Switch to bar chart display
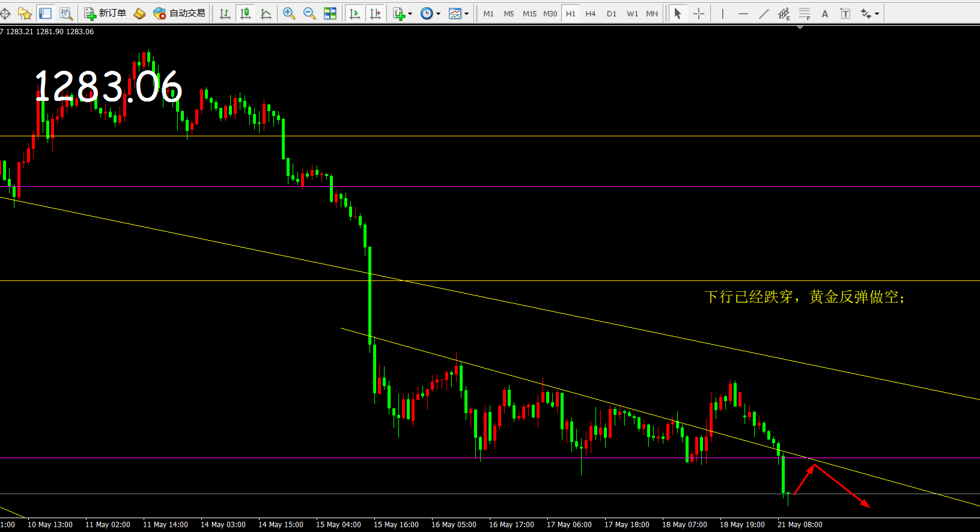The image size is (980, 532). coord(225,13)
